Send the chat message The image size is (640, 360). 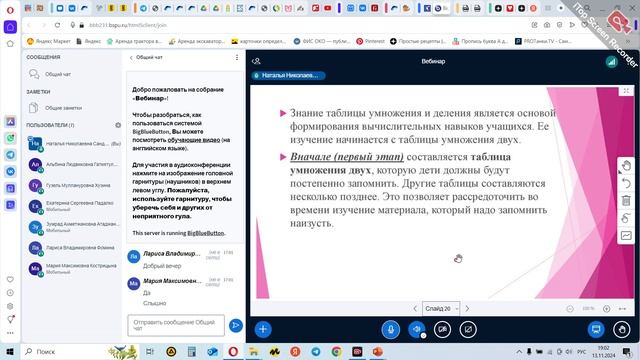click(236, 325)
